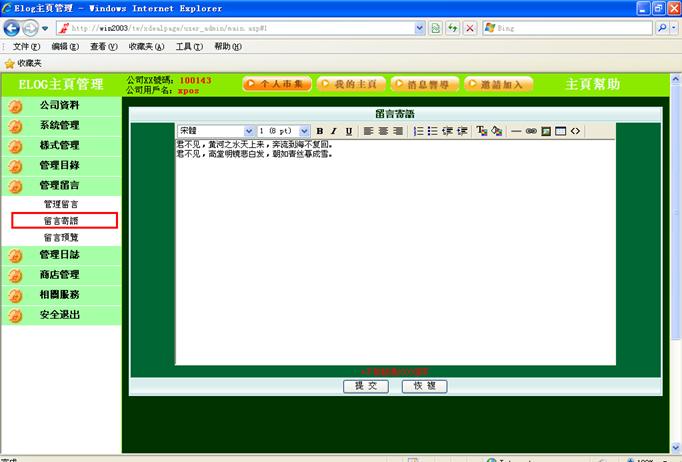Screen dimensions: 682x462
Task: Toggle bold formatting in editor toolbar
Action: tap(320, 131)
